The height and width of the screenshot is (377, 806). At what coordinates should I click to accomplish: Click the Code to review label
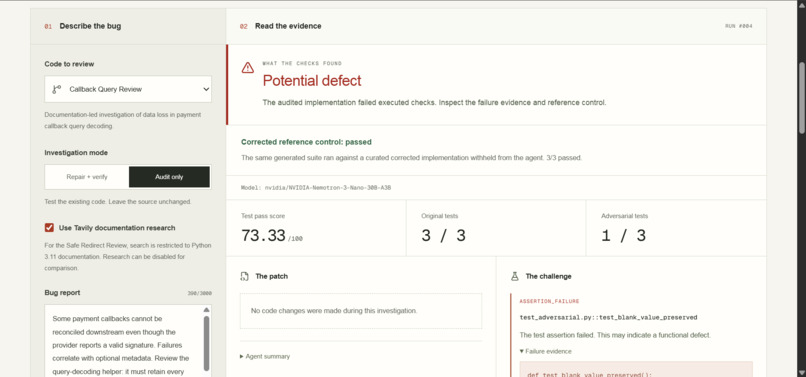(x=69, y=64)
